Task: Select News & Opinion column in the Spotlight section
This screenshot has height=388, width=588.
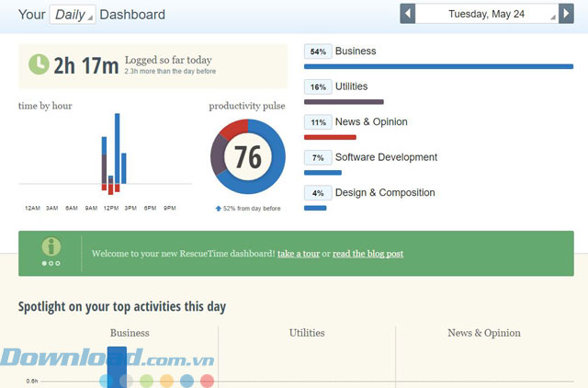Action: [x=483, y=333]
